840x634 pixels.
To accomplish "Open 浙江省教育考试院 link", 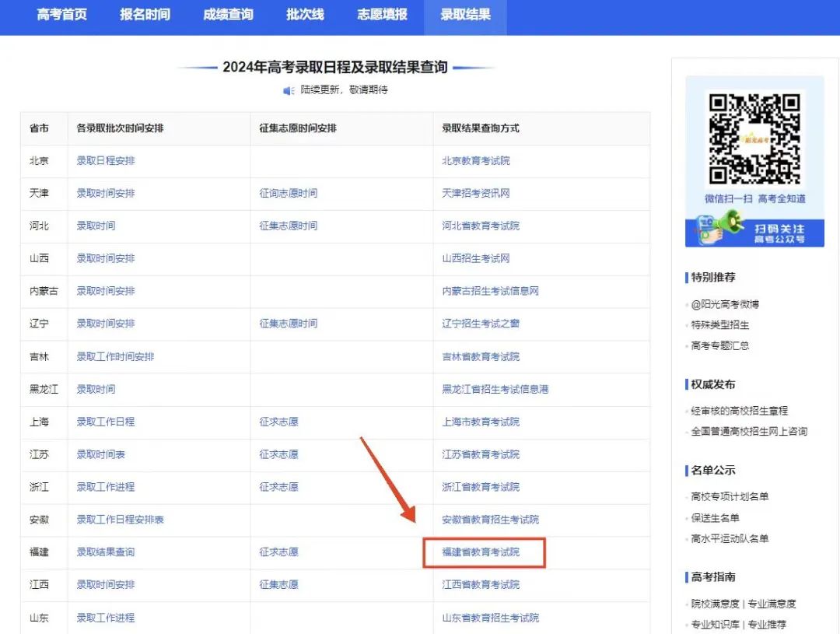I will point(481,487).
